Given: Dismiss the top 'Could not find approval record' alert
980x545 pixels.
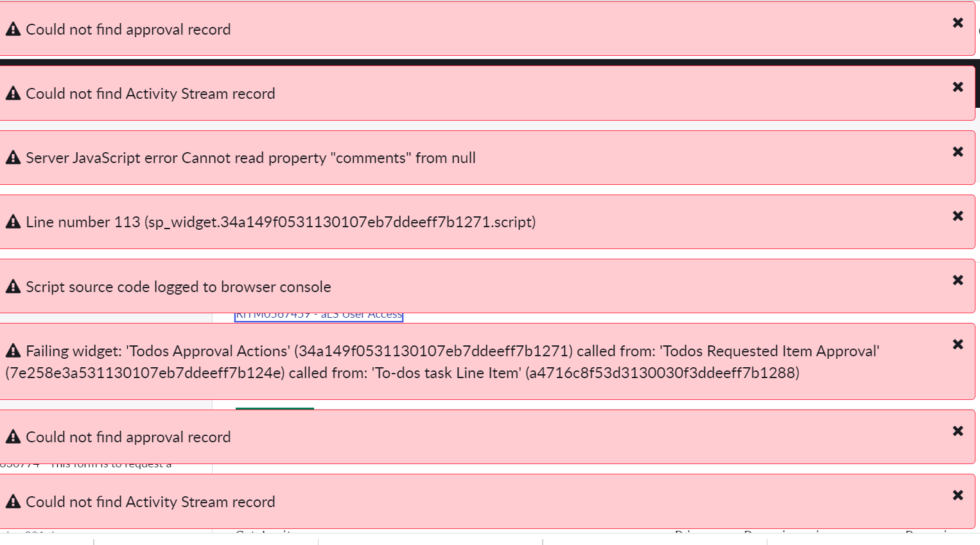Looking at the screenshot, I should click(958, 22).
